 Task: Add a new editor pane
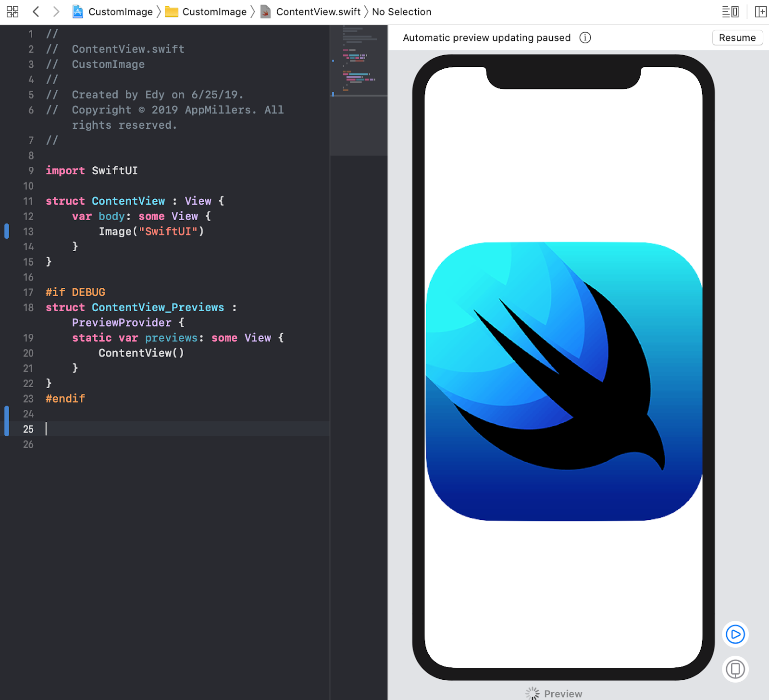[761, 12]
